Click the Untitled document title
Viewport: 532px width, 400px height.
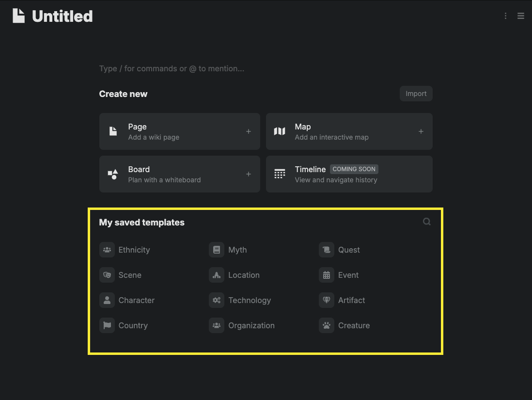pyautogui.click(x=62, y=16)
